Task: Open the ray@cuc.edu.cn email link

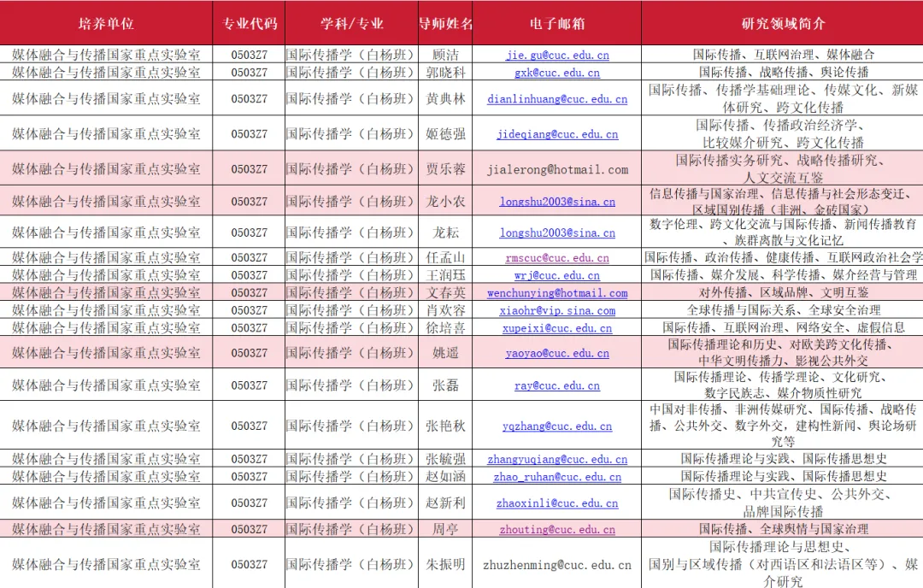Action: tap(557, 385)
